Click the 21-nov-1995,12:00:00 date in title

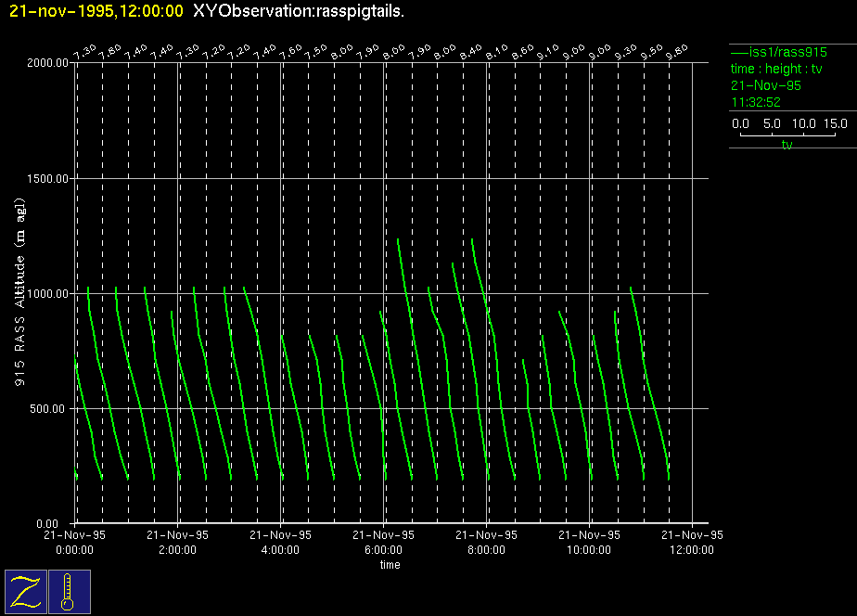coord(96,11)
